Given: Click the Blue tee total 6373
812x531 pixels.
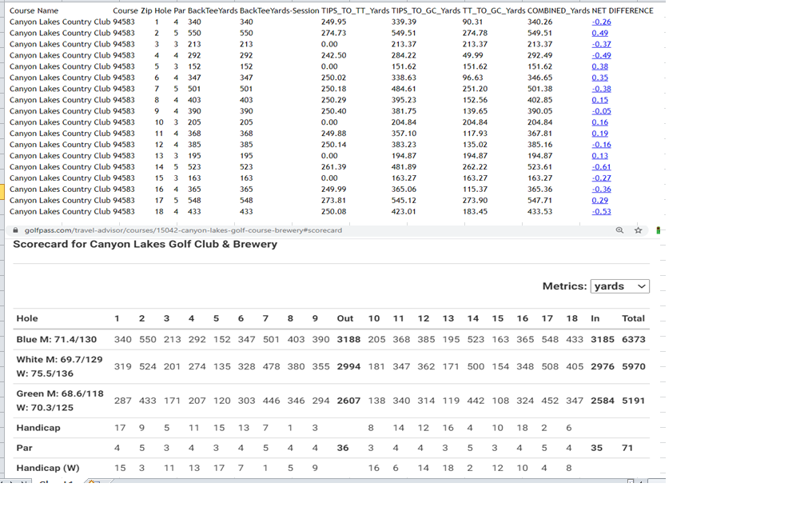Looking at the screenshot, I should pos(634,339).
